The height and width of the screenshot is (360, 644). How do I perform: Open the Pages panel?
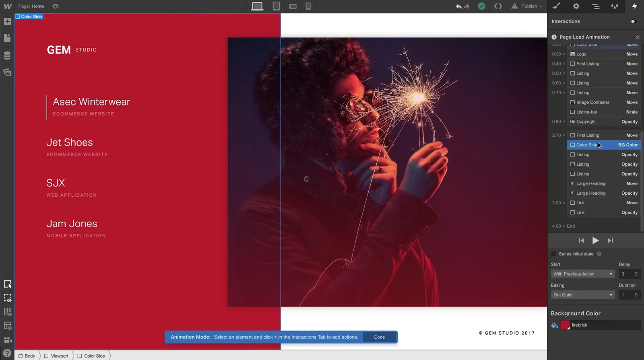(7, 38)
